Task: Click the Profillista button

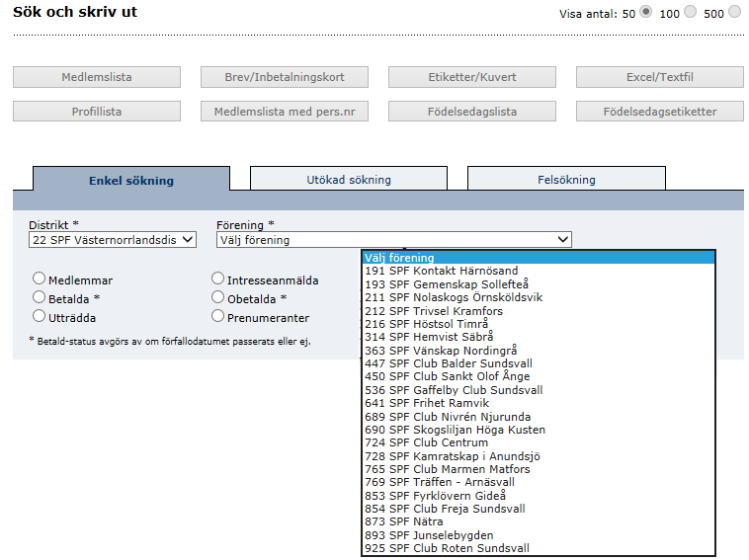Action: point(97,112)
